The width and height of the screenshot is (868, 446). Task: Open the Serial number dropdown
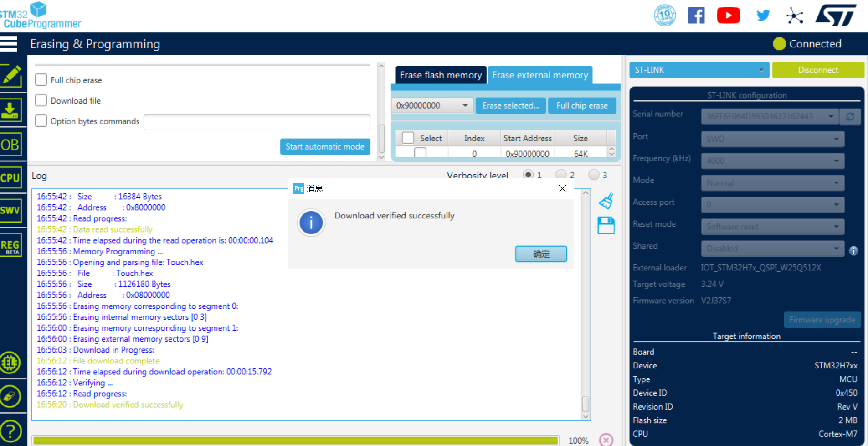coord(769,117)
